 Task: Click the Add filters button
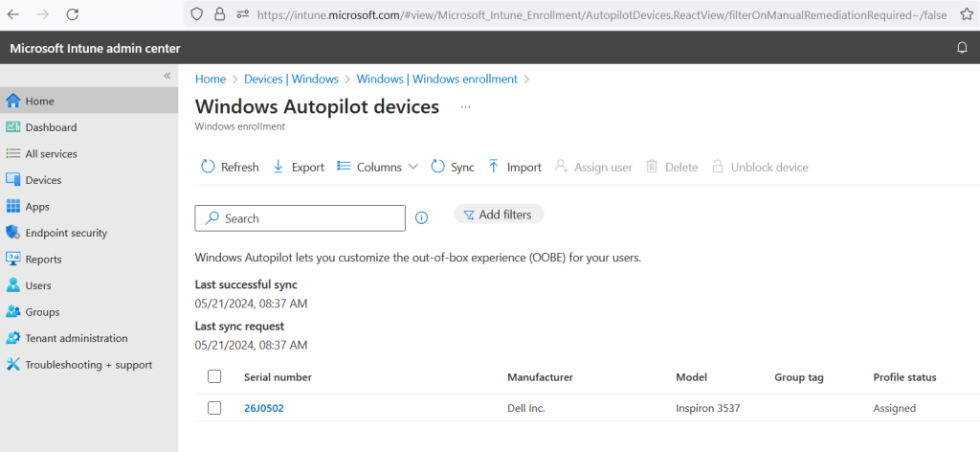pyautogui.click(x=498, y=215)
